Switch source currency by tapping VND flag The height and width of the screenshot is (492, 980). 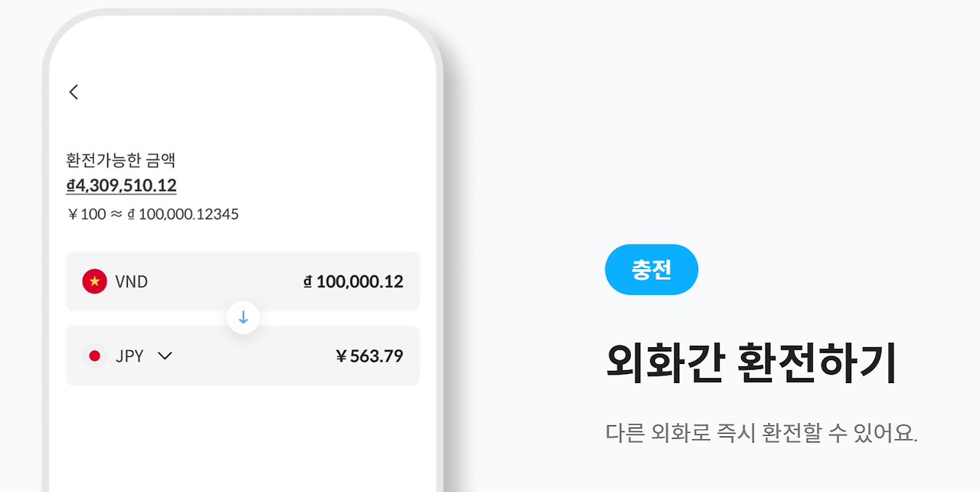pyautogui.click(x=94, y=281)
